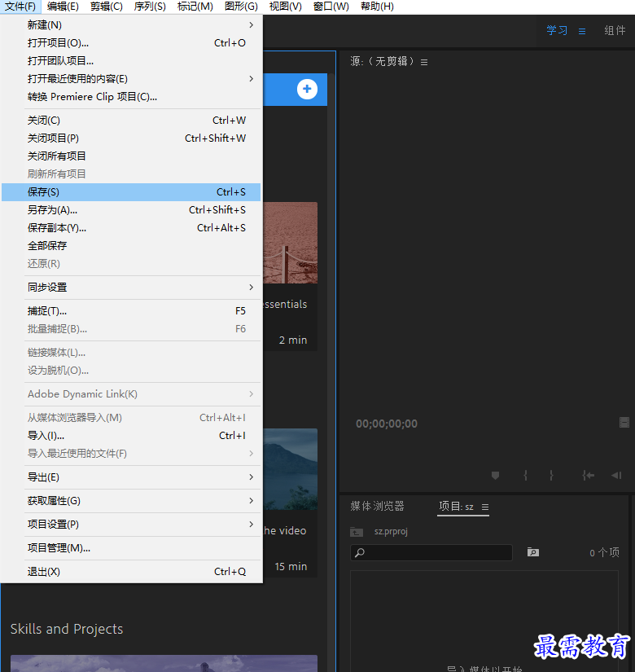Click the project panel search field
Screen dimensions: 635x672
tap(431, 552)
